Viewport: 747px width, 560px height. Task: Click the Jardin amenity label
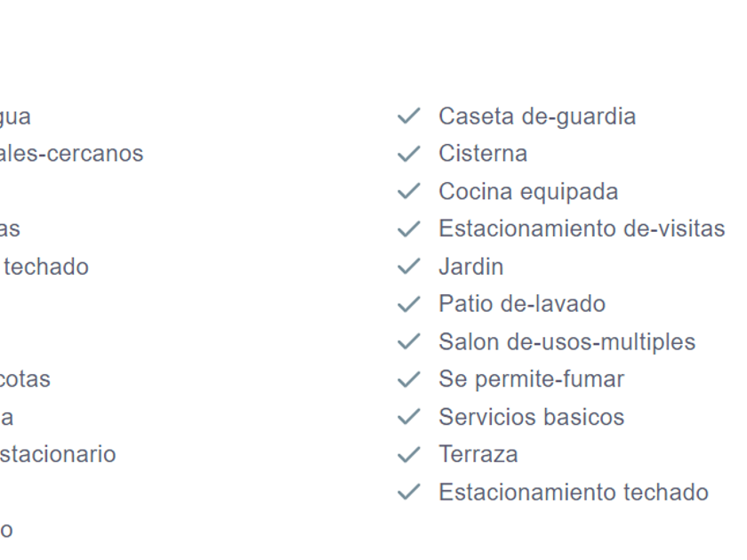point(471,267)
